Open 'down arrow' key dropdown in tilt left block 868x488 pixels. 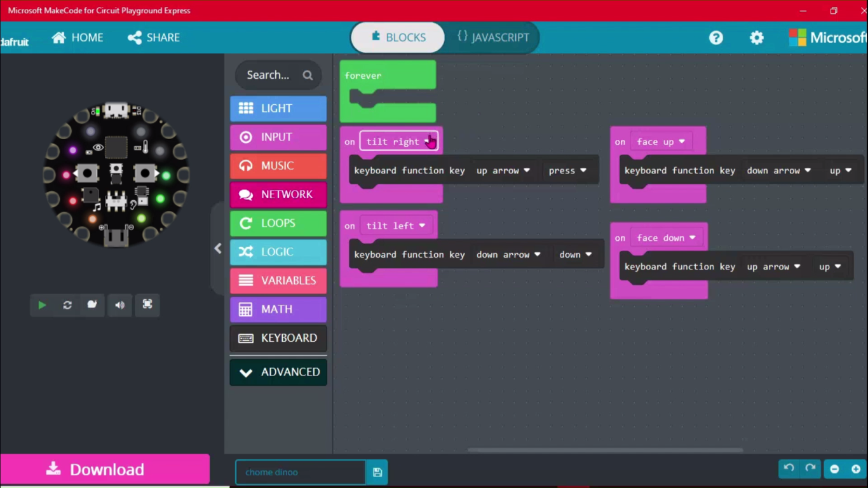pyautogui.click(x=508, y=254)
